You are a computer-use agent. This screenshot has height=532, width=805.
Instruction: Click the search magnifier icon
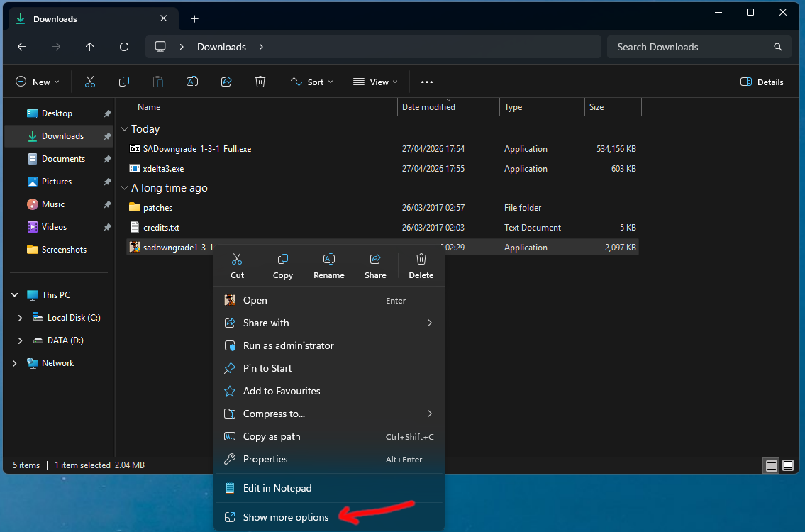click(778, 47)
